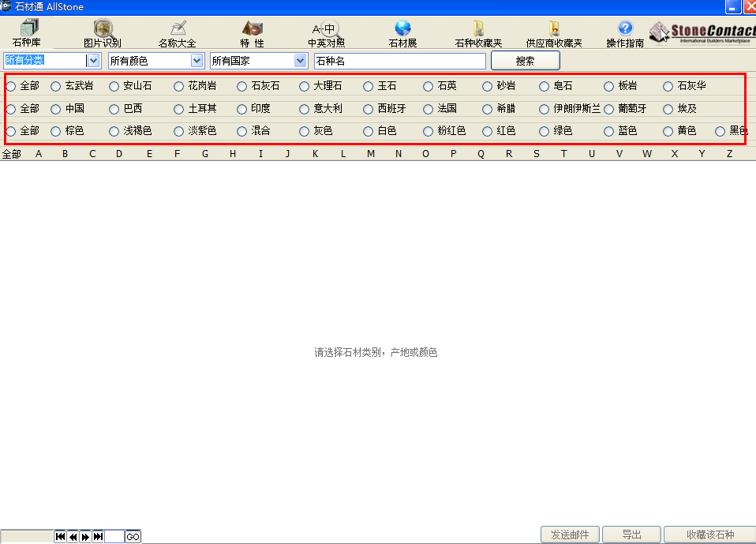Image resolution: width=756 pixels, height=544 pixels.
Task: Select the 意大利 Italy radio button
Action: [x=305, y=109]
